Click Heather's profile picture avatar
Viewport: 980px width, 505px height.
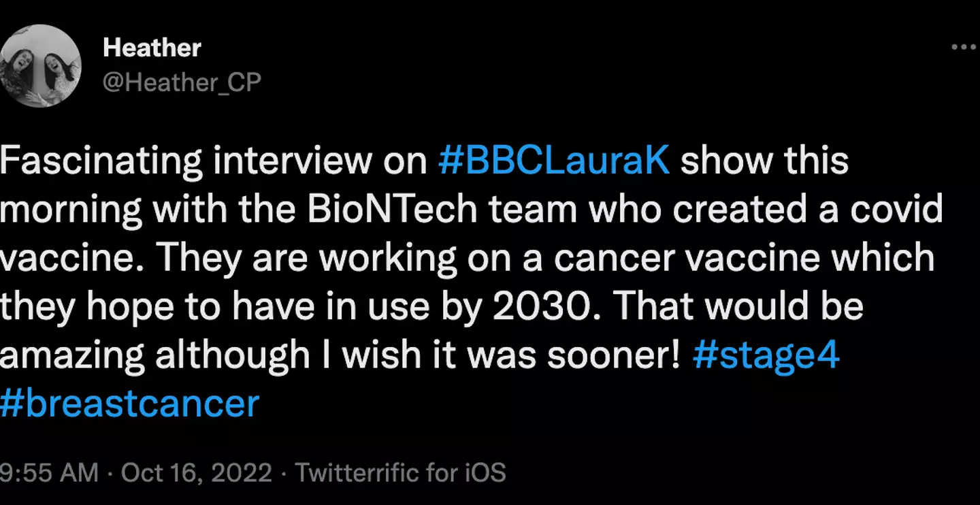click(41, 66)
